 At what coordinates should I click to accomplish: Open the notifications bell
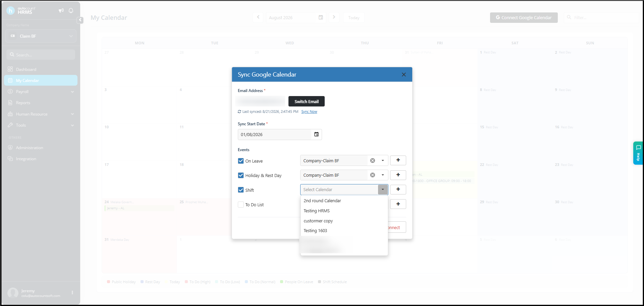(x=71, y=10)
